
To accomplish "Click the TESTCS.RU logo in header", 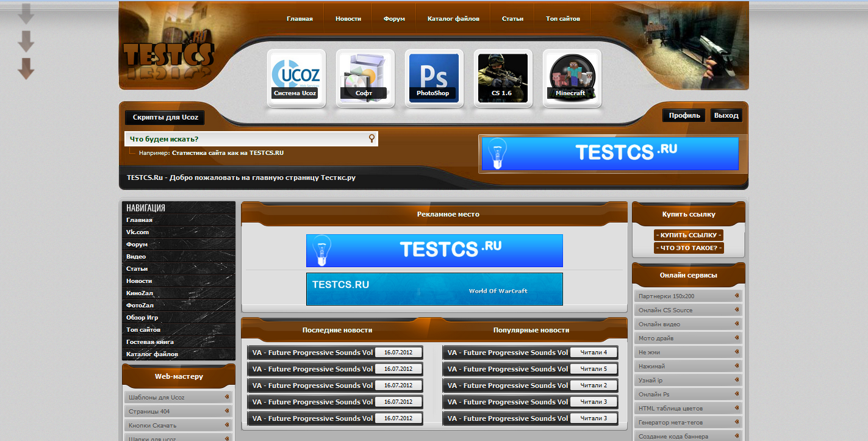I will 168,55.
